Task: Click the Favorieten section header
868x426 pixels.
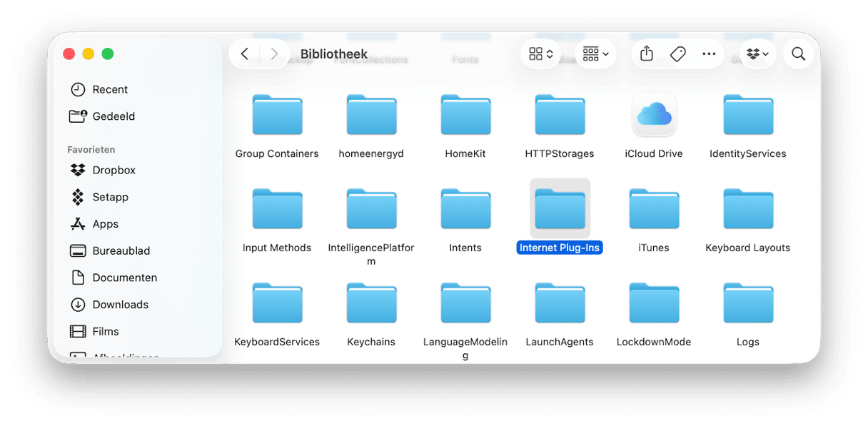Action: (91, 150)
